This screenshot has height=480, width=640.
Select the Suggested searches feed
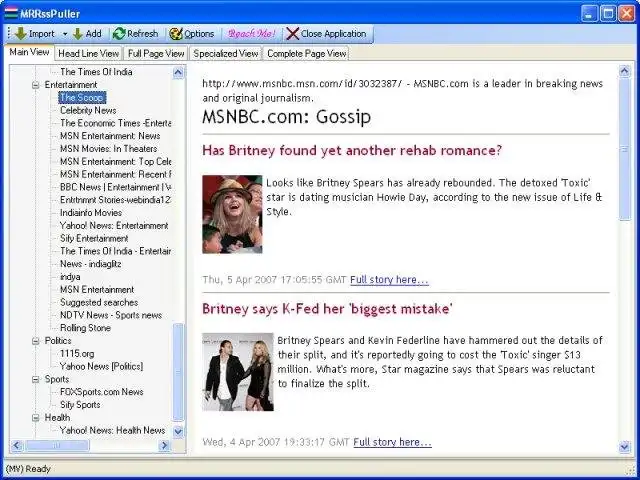pos(99,302)
